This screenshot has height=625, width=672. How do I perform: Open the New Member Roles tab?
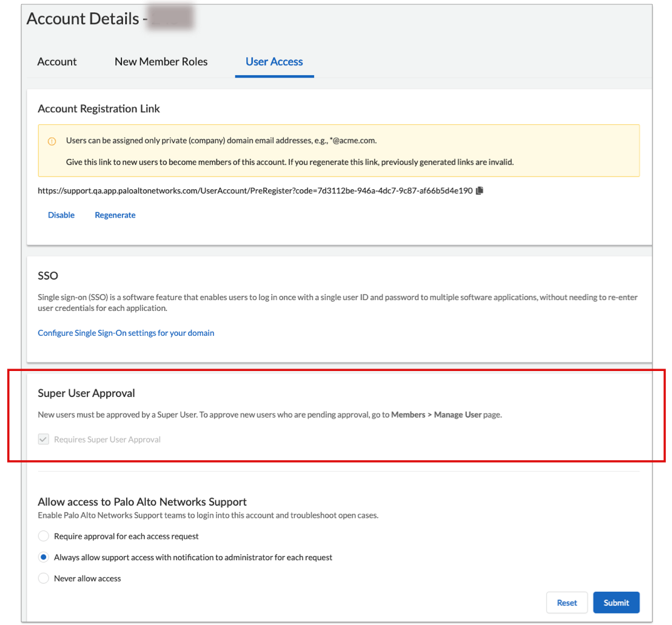point(161,62)
